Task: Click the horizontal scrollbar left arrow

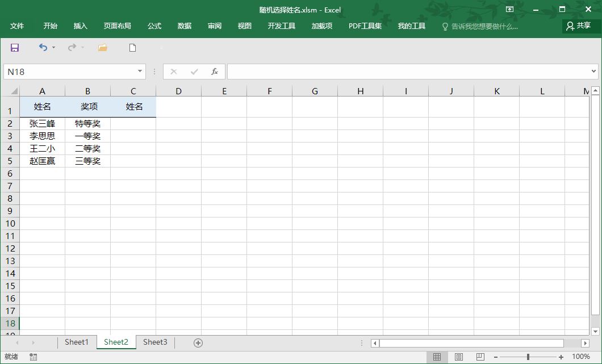Action: [375, 343]
